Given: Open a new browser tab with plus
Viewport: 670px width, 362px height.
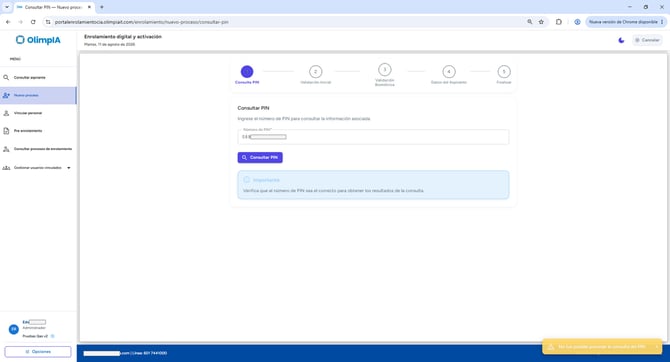Looking at the screenshot, I should click(x=102, y=7).
